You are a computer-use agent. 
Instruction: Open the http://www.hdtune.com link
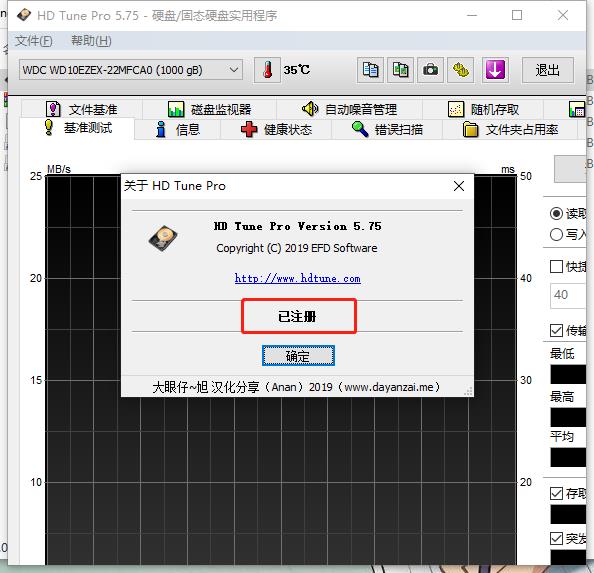(297, 278)
